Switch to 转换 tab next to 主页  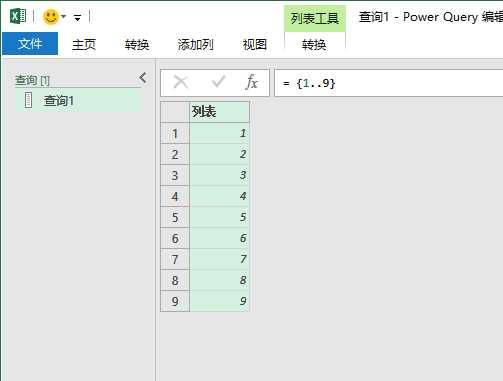tap(137, 44)
